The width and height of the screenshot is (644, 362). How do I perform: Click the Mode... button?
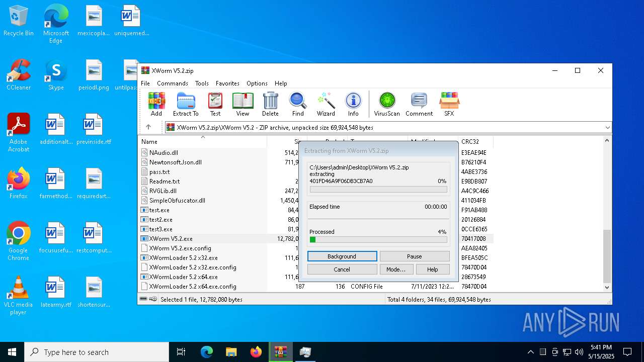coord(396,269)
